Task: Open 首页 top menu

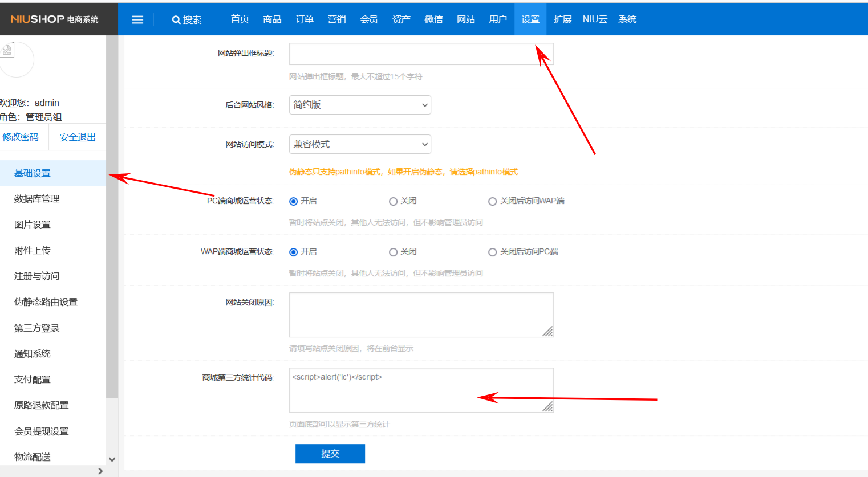Action: click(x=240, y=19)
